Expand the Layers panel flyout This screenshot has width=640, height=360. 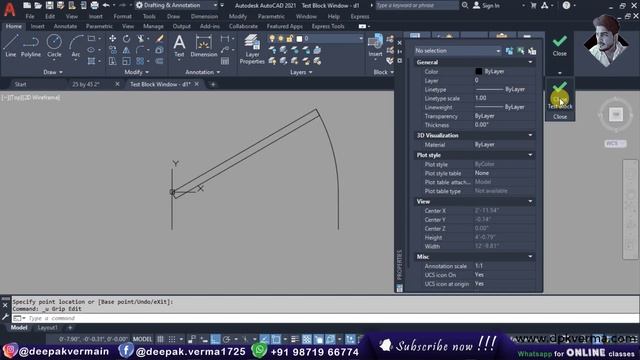(x=301, y=72)
